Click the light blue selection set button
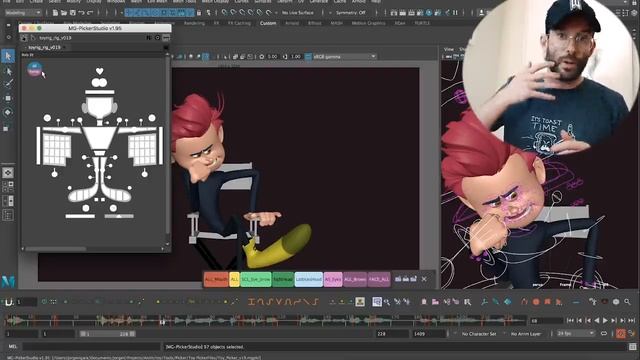The width and height of the screenshot is (640, 360). pos(309,280)
